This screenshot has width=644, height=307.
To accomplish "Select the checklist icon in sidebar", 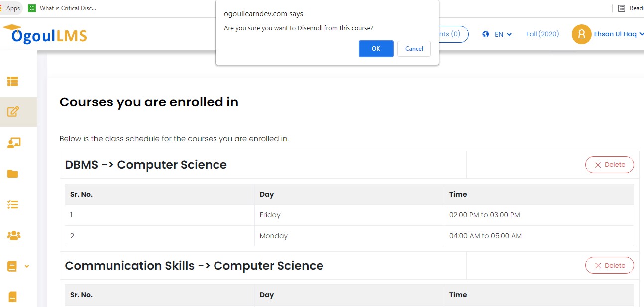I will pos(13,205).
